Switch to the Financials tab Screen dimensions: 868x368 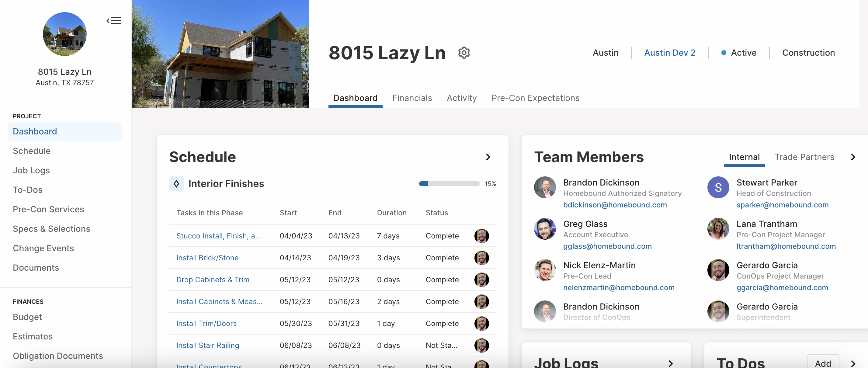tap(412, 98)
